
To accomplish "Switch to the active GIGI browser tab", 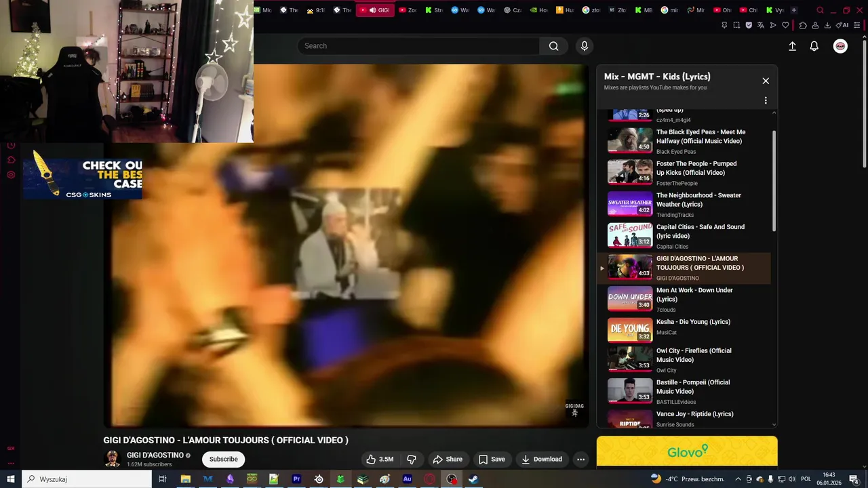I will (x=375, y=10).
